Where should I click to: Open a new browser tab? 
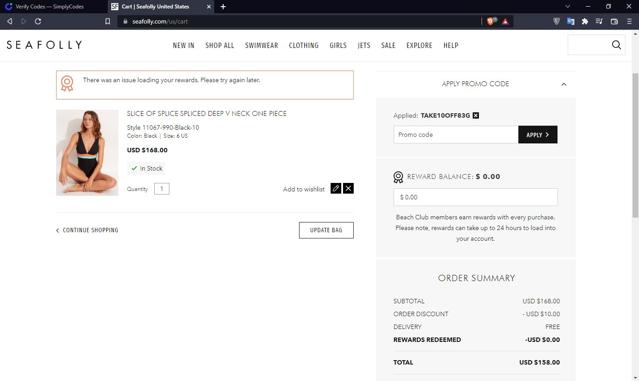point(223,7)
